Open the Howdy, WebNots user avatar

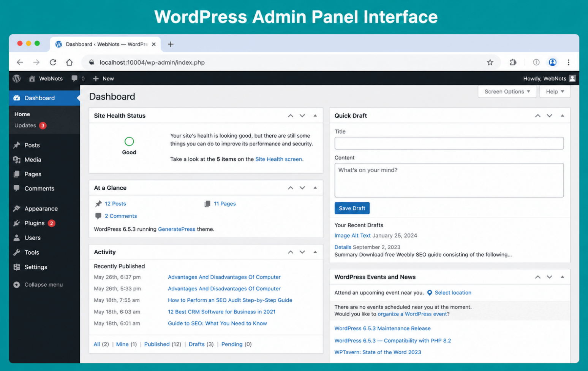572,79
